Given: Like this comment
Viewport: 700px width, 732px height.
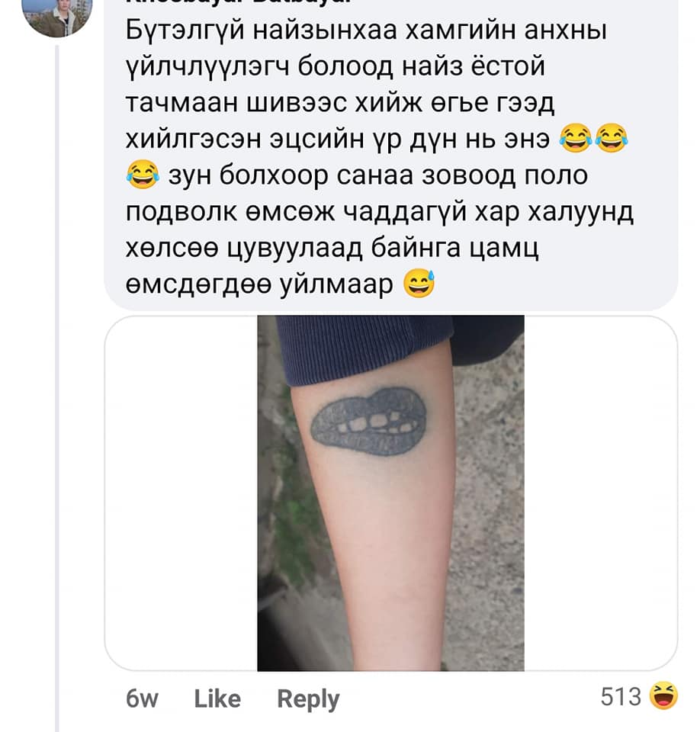Looking at the screenshot, I should click(217, 699).
